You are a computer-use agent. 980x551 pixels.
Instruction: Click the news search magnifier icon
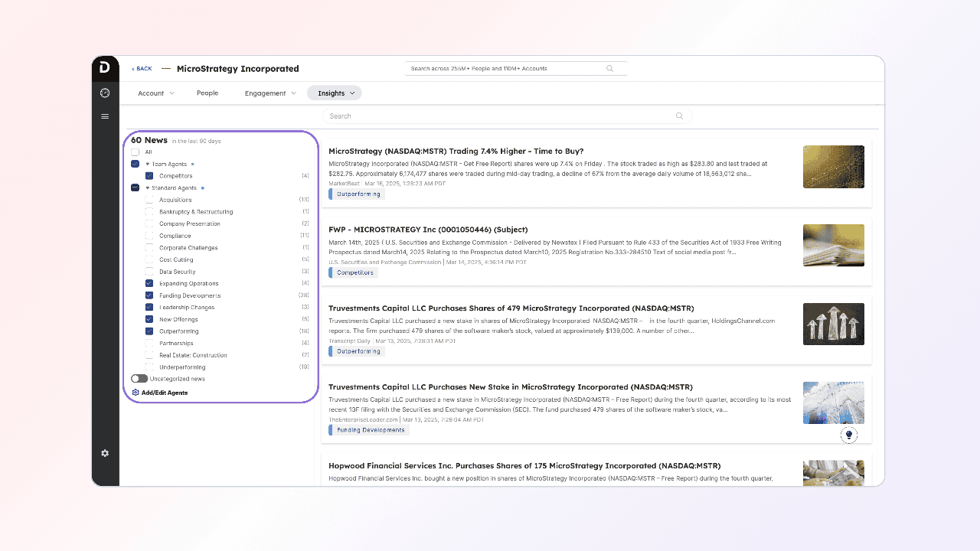coord(679,116)
